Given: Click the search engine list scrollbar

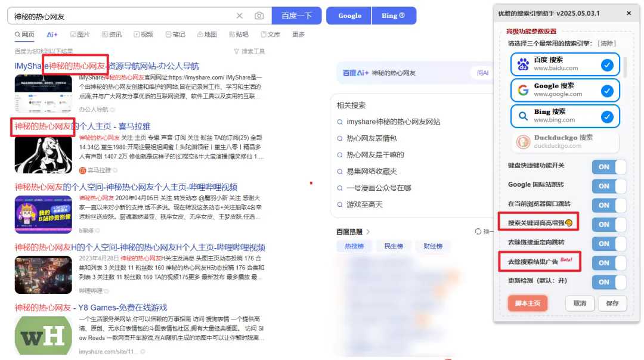Looking at the screenshot, I should [x=625, y=68].
